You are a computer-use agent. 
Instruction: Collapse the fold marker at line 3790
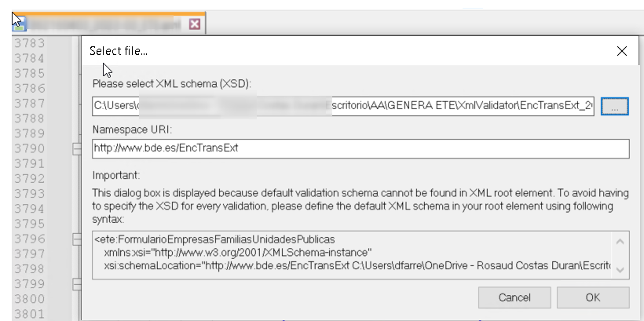tap(77, 148)
